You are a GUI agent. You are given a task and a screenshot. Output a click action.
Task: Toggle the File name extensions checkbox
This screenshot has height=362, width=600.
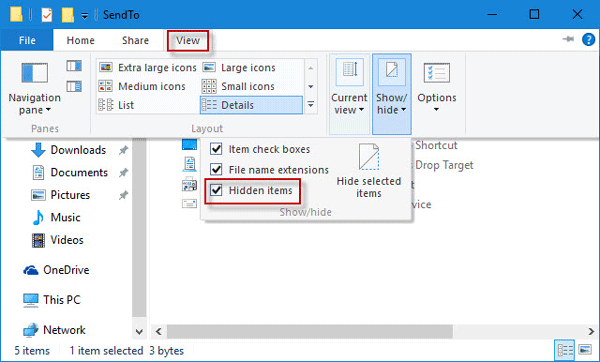point(216,169)
